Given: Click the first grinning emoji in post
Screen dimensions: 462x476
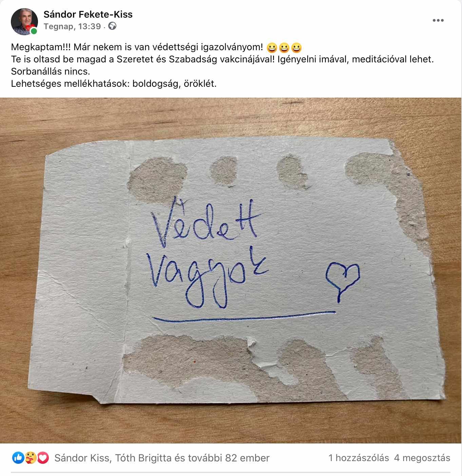Looking at the screenshot, I should (x=272, y=48).
